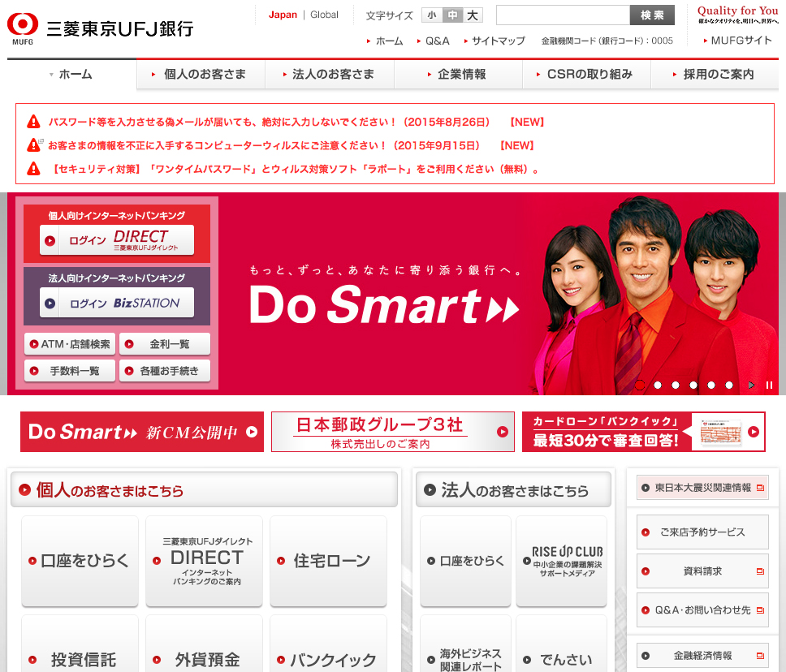The width and height of the screenshot is (786, 672).
Task: Open the 企業情報 navigation tab
Action: tap(458, 74)
